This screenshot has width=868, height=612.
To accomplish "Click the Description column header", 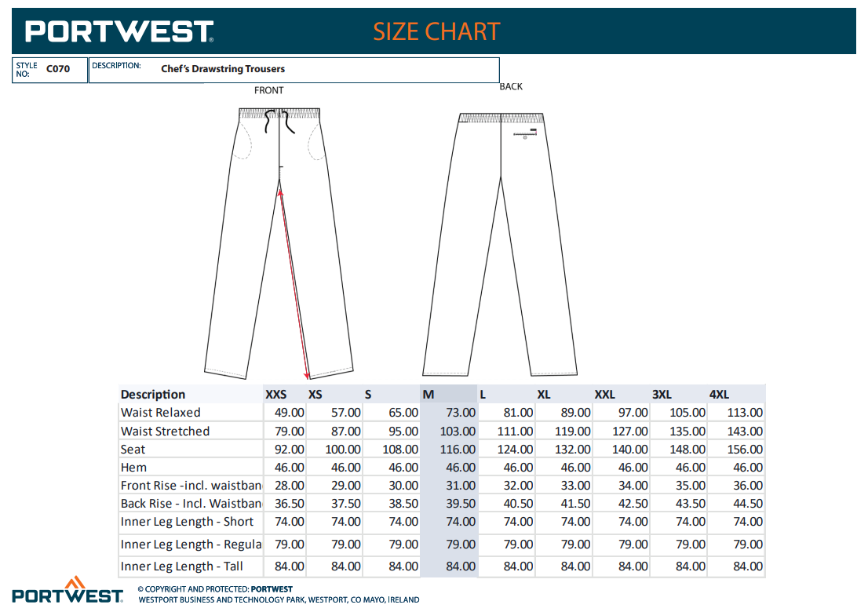I will coord(153,395).
